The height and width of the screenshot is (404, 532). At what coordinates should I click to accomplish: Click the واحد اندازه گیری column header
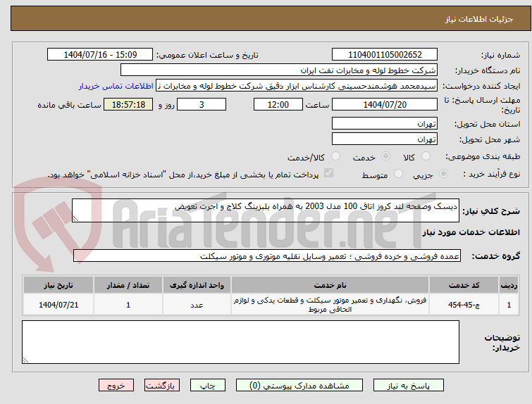click(x=197, y=285)
